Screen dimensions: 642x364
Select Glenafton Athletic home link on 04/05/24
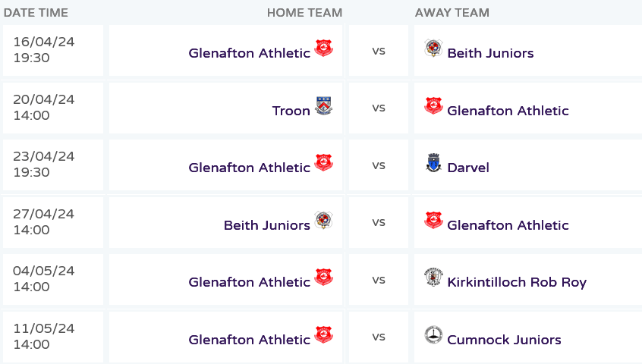[249, 282]
